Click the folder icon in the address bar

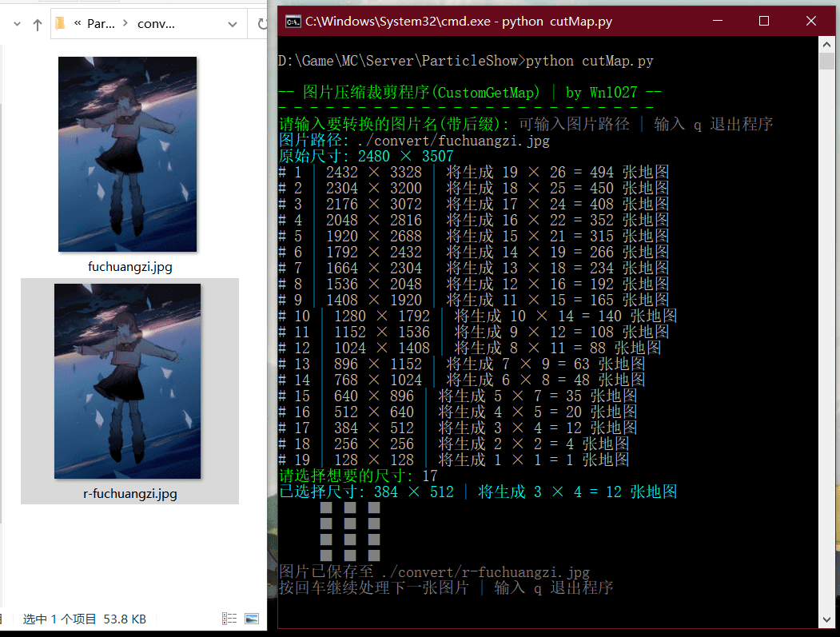[61, 23]
